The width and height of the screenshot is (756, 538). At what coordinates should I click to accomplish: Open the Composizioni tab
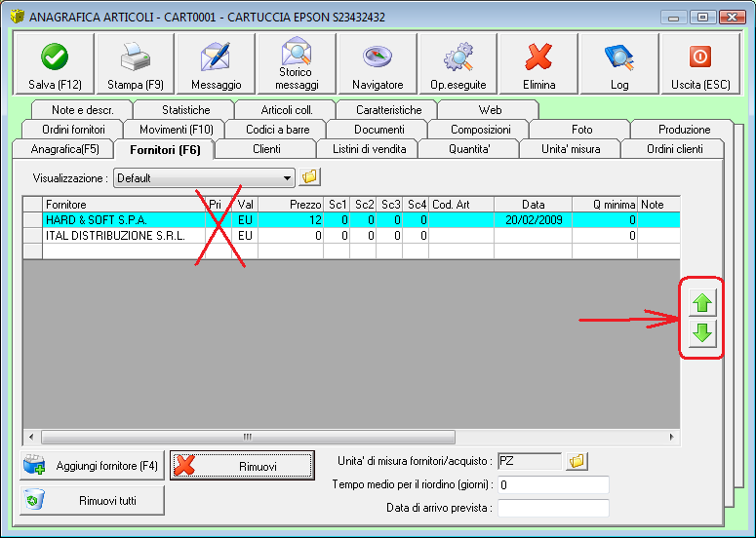point(480,129)
